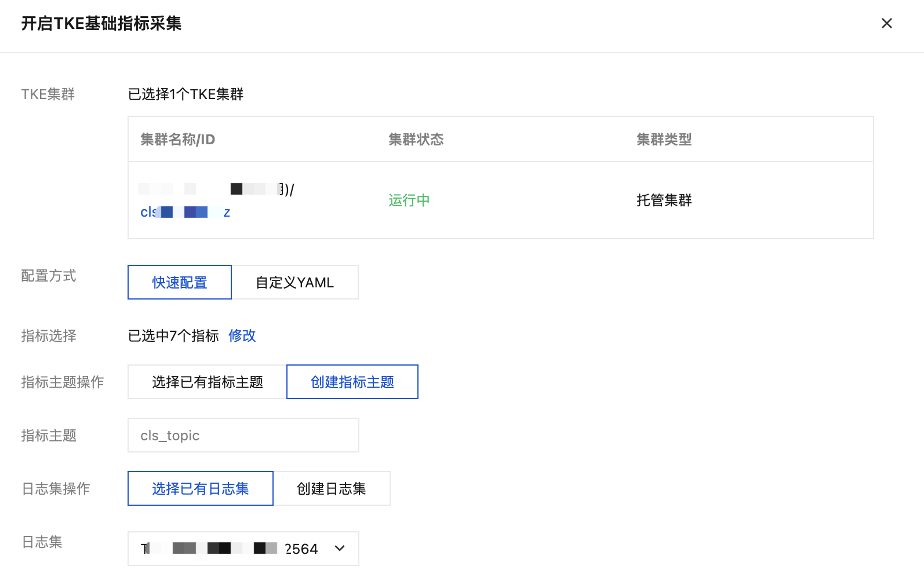The image size is (924, 584).
Task: Click the 已选中7个指标 text
Action: tap(173, 335)
